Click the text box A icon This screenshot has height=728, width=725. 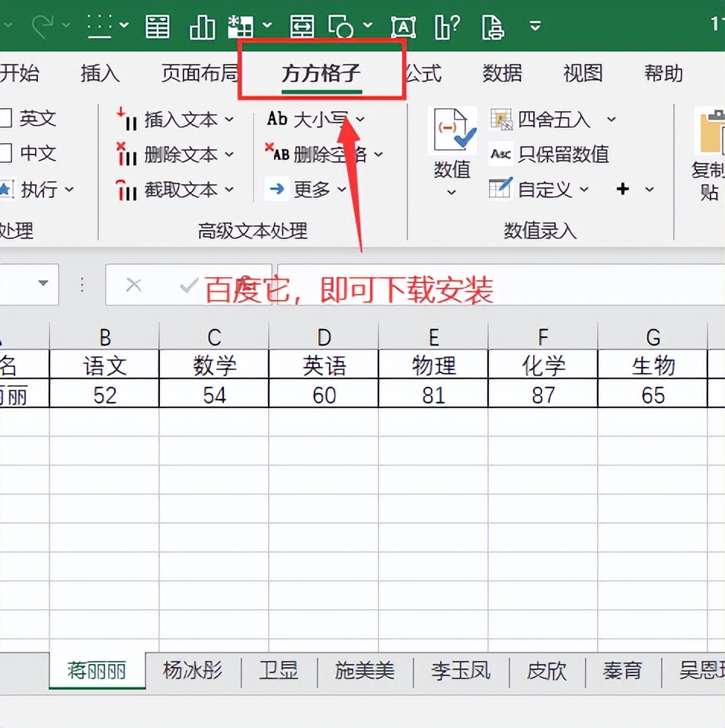[403, 27]
